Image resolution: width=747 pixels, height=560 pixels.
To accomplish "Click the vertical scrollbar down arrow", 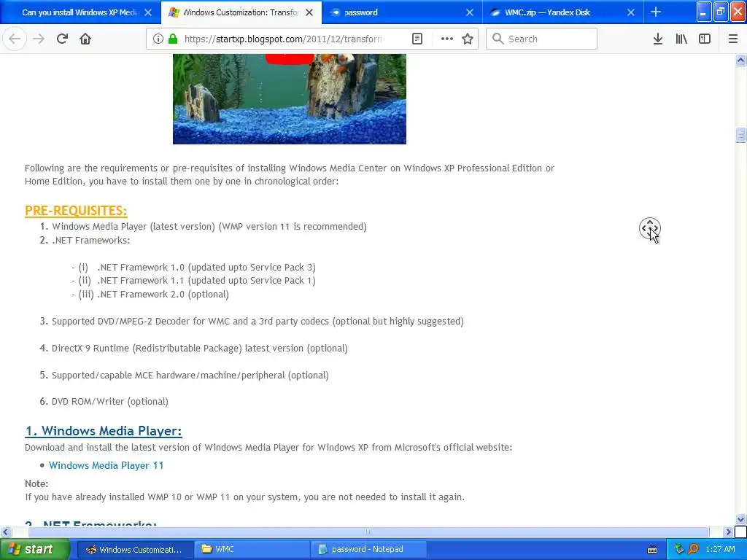I will click(740, 519).
